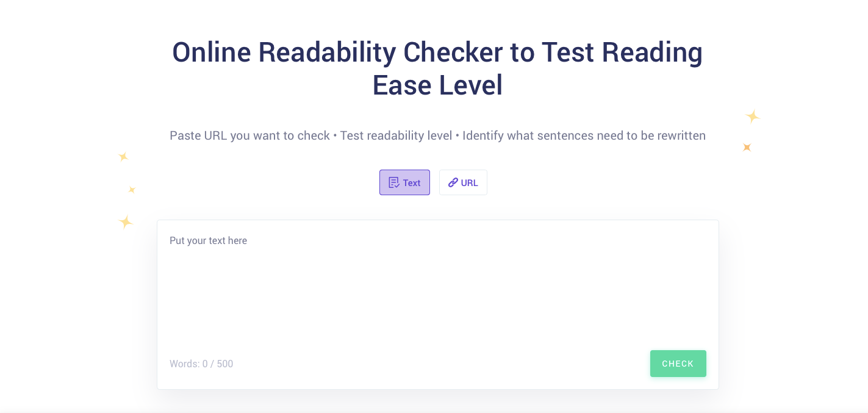Screen dimensions: 868x413
Task: Click the chain link icon on URL tab
Action: pos(453,182)
